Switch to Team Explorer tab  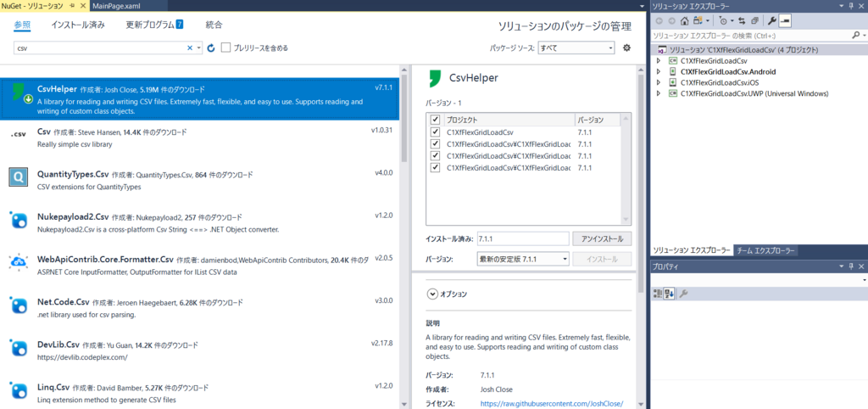(x=765, y=251)
